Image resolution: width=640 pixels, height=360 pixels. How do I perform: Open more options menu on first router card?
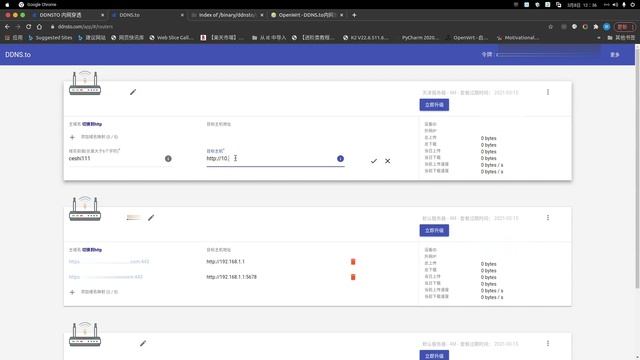click(x=548, y=92)
